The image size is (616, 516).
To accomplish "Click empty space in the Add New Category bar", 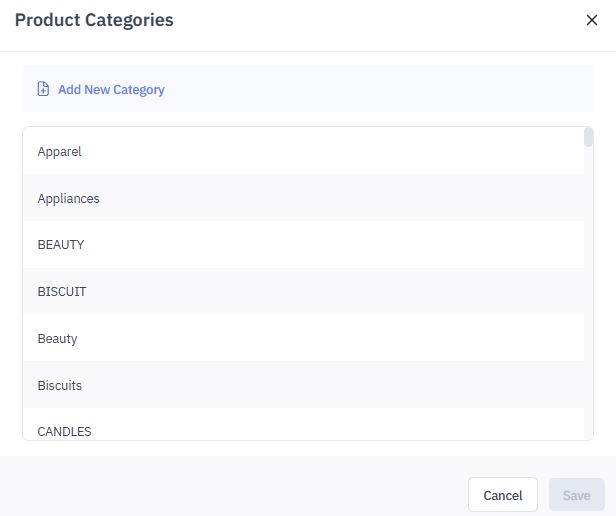I will pyautogui.click(x=380, y=89).
